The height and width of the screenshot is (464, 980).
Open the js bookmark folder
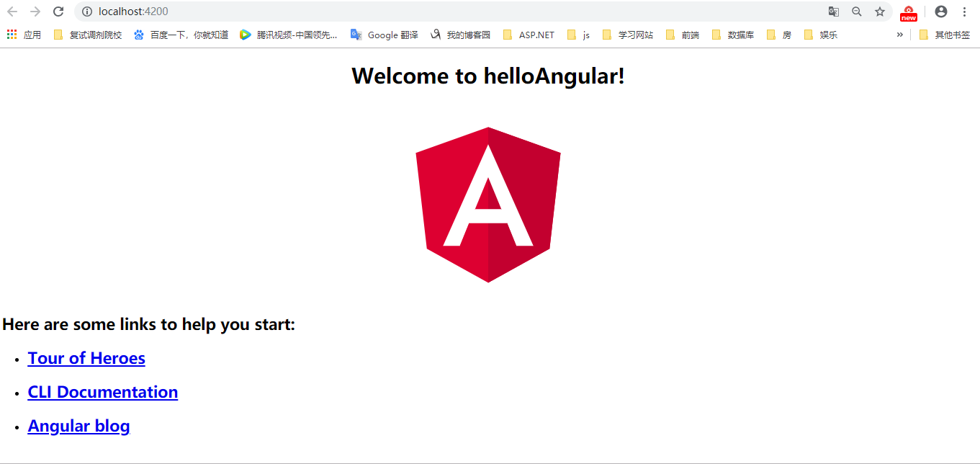pyautogui.click(x=578, y=35)
